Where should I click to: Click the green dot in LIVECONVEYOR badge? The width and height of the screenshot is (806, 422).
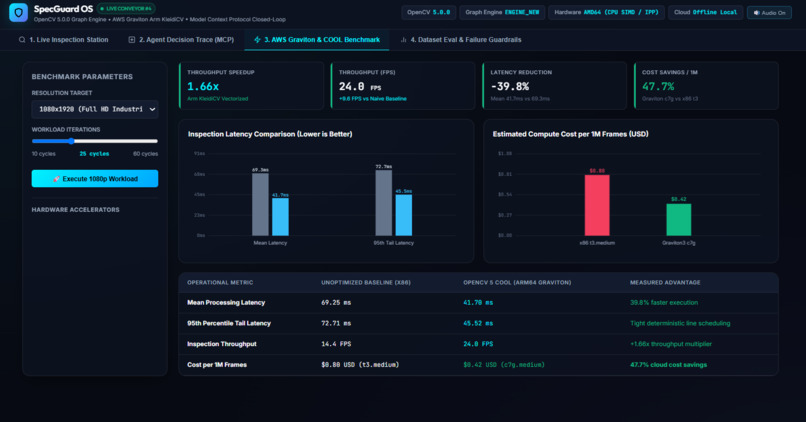[102, 9]
